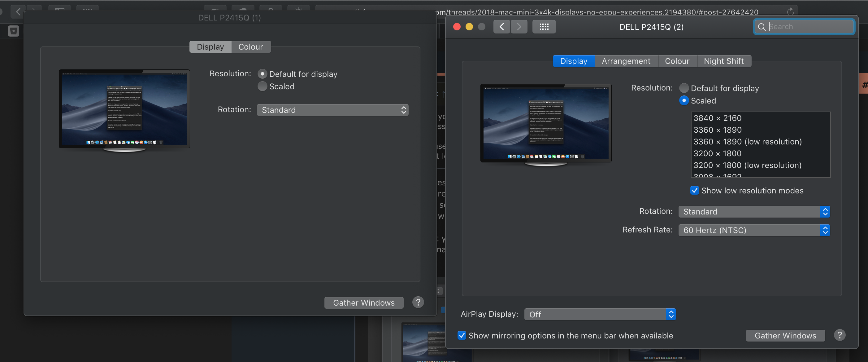This screenshot has width=868, height=362.
Task: Minimize the DELL P2415Q (2) window
Action: click(469, 27)
